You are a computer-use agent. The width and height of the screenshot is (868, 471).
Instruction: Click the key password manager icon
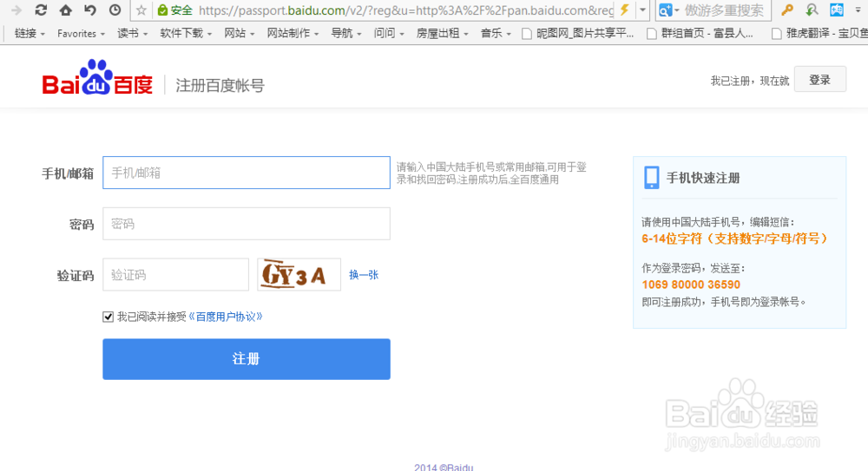point(786,10)
